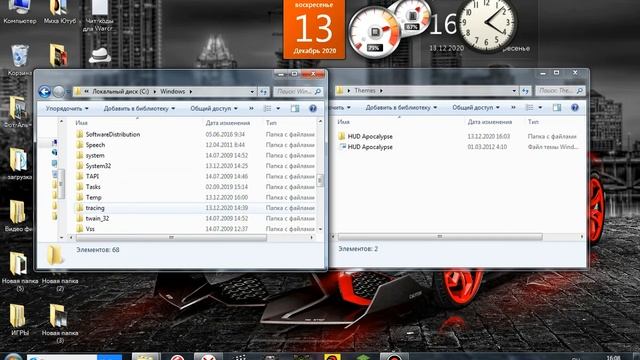Click horizontal scrollbar in Themes window

tap(440, 237)
